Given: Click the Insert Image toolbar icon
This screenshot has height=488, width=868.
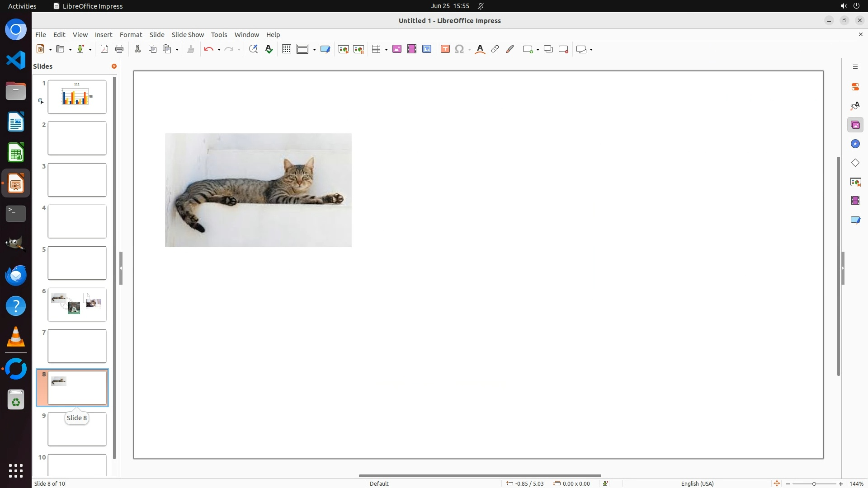Looking at the screenshot, I should pyautogui.click(x=397, y=49).
